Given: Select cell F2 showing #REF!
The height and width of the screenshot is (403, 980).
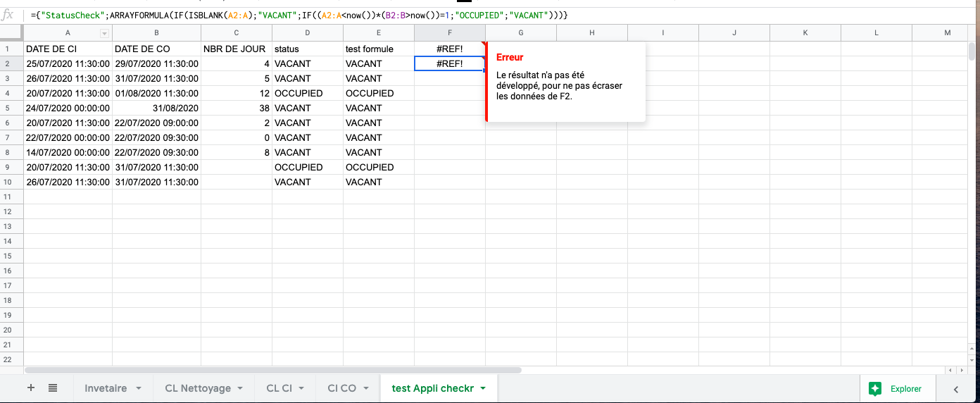Looking at the screenshot, I should pyautogui.click(x=450, y=63).
